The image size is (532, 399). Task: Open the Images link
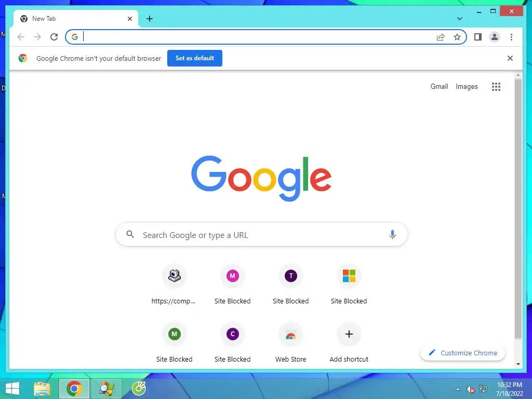467,87
